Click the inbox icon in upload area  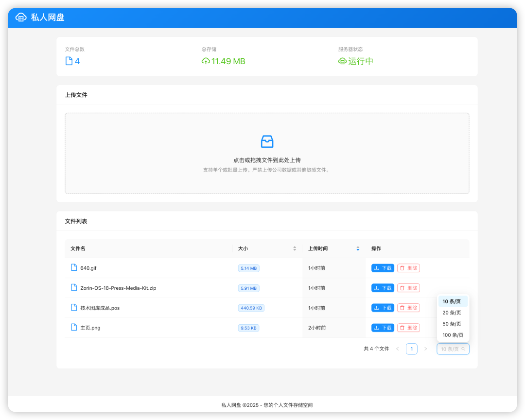[267, 141]
